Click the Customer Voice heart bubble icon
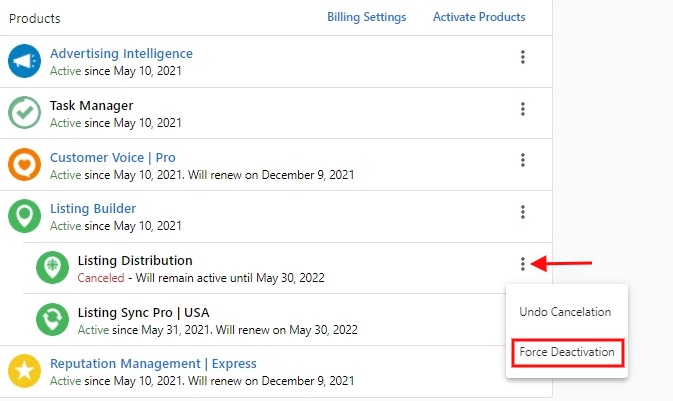The width and height of the screenshot is (673, 401). [24, 164]
